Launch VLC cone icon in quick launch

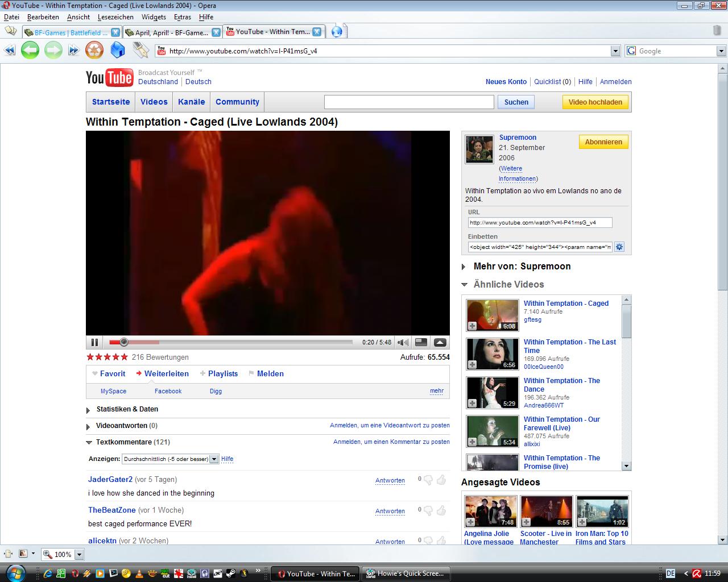point(139,573)
